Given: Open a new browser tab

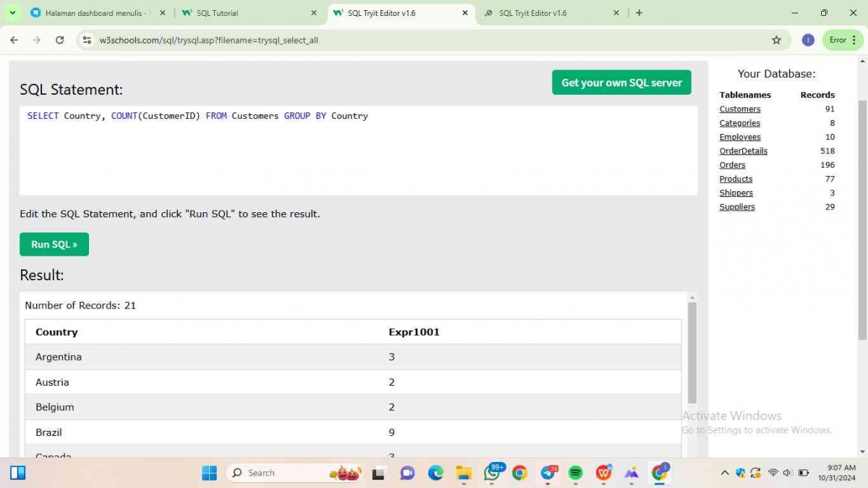Looking at the screenshot, I should [x=639, y=13].
